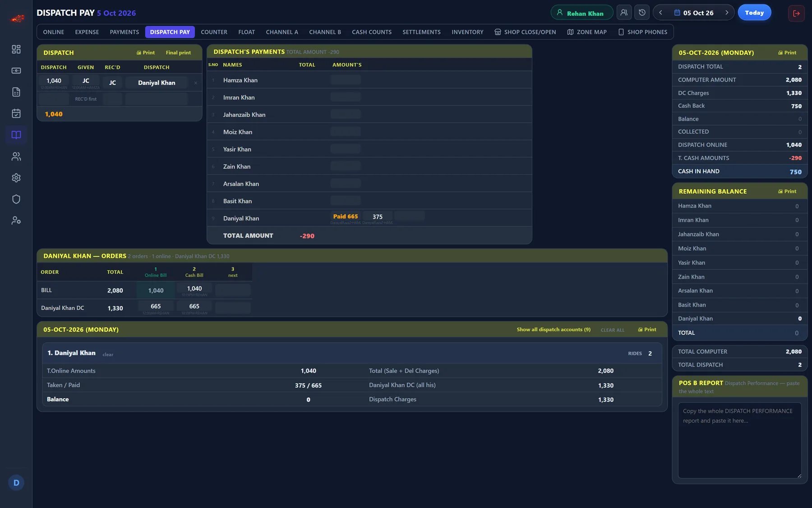Image resolution: width=812 pixels, height=508 pixels.
Task: Open the COUNTER tab
Action: pos(214,32)
